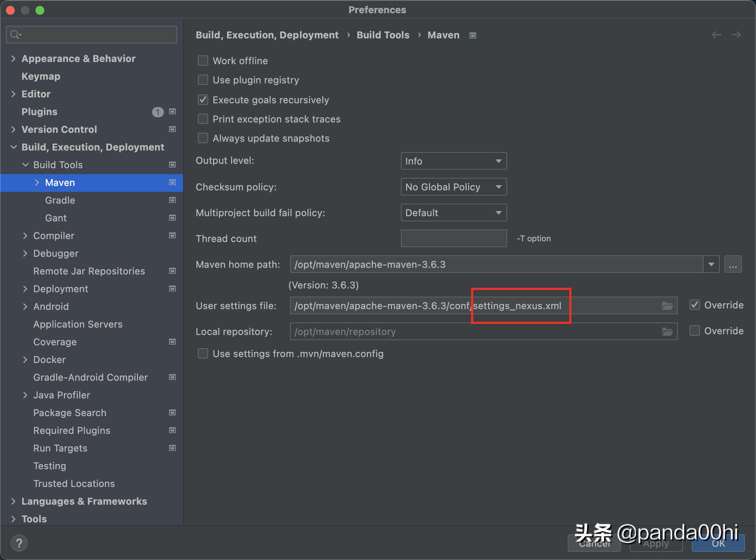This screenshot has width=756, height=560.
Task: Uncheck Execute goals recursively
Action: pos(203,100)
